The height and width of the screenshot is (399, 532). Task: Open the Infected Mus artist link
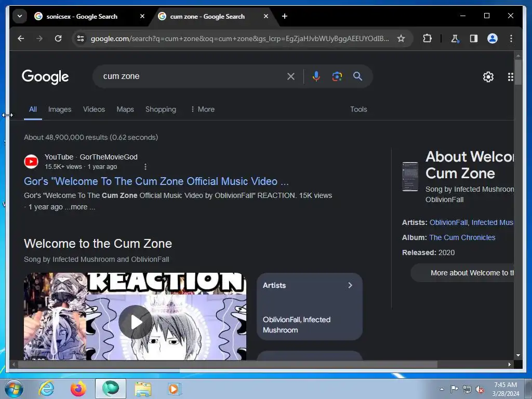coord(493,222)
